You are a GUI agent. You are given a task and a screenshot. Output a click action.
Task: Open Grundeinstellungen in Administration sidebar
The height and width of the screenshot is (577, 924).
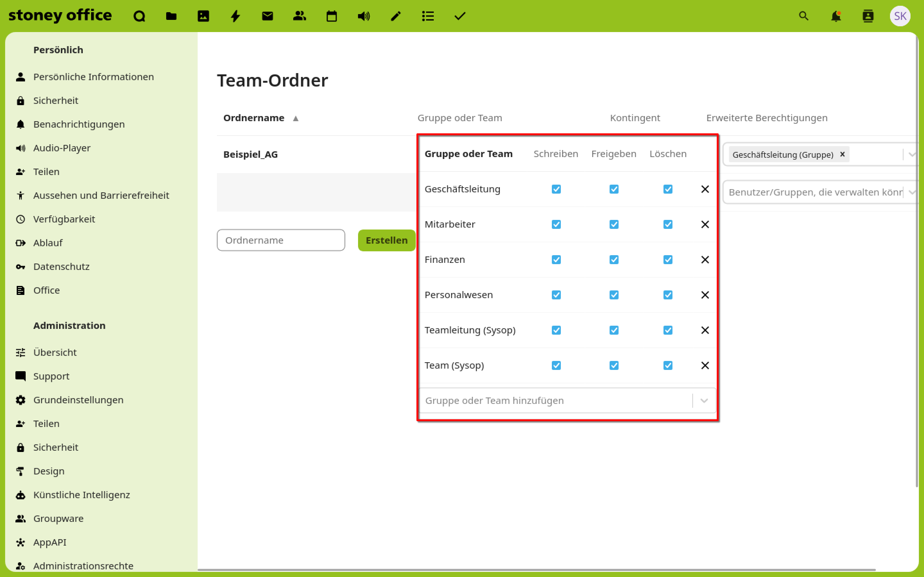(x=78, y=400)
